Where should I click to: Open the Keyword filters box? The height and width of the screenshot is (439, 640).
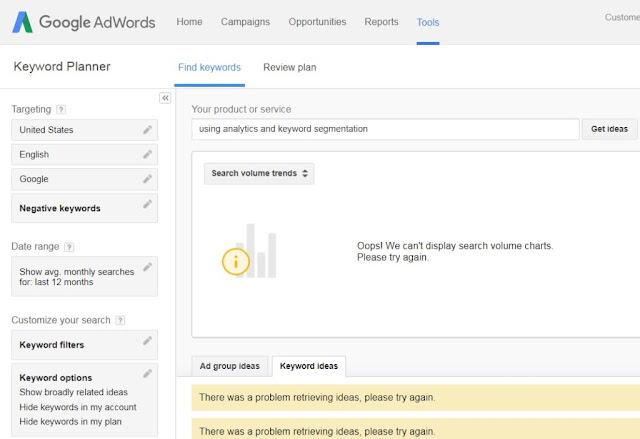pyautogui.click(x=84, y=345)
